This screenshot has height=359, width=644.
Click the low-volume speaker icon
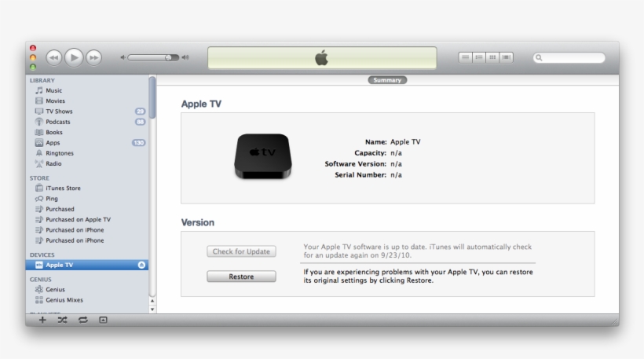click(x=123, y=57)
